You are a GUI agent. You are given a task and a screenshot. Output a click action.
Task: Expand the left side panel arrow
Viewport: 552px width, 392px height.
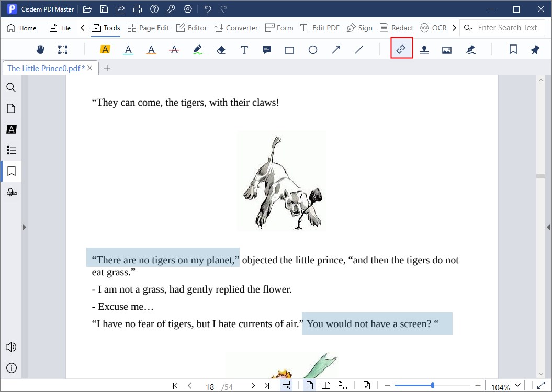click(24, 227)
